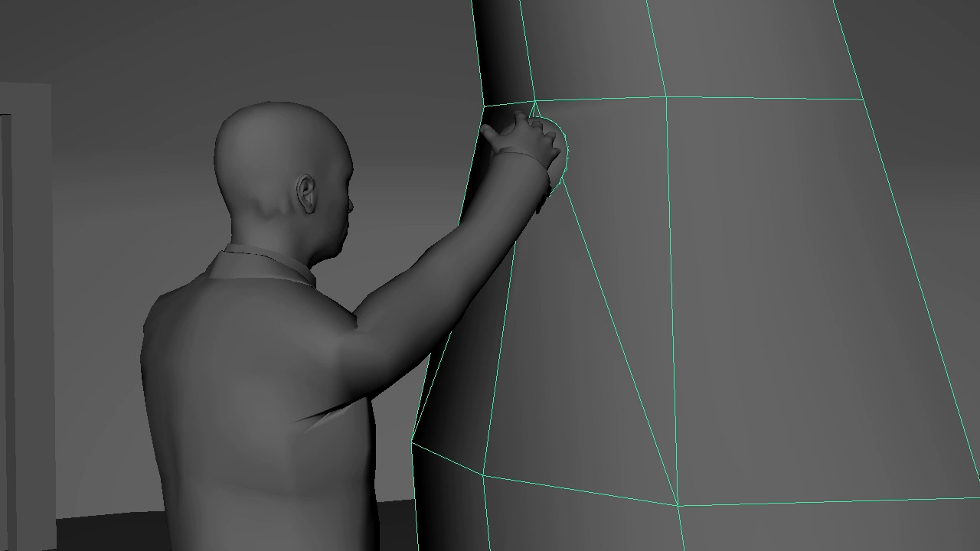
Task: Select the bald character's head
Action: pyautogui.click(x=282, y=181)
